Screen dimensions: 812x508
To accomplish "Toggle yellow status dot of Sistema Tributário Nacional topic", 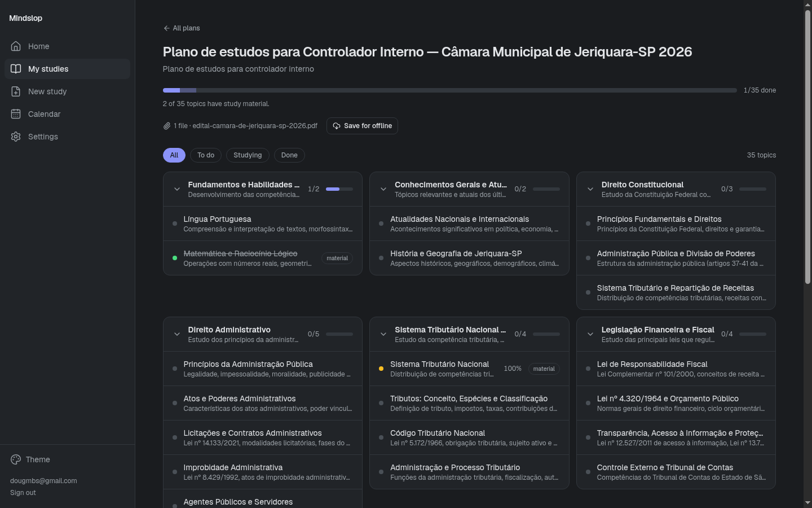I will (x=381, y=369).
